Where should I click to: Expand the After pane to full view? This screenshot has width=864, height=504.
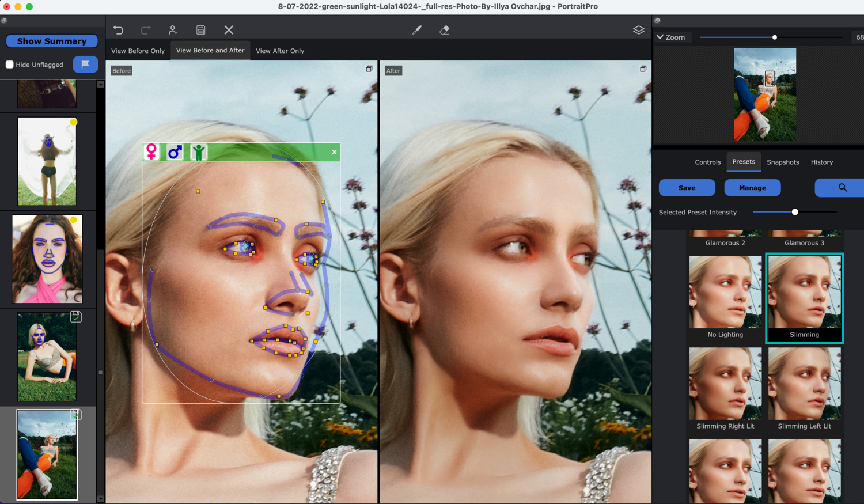pyautogui.click(x=643, y=69)
